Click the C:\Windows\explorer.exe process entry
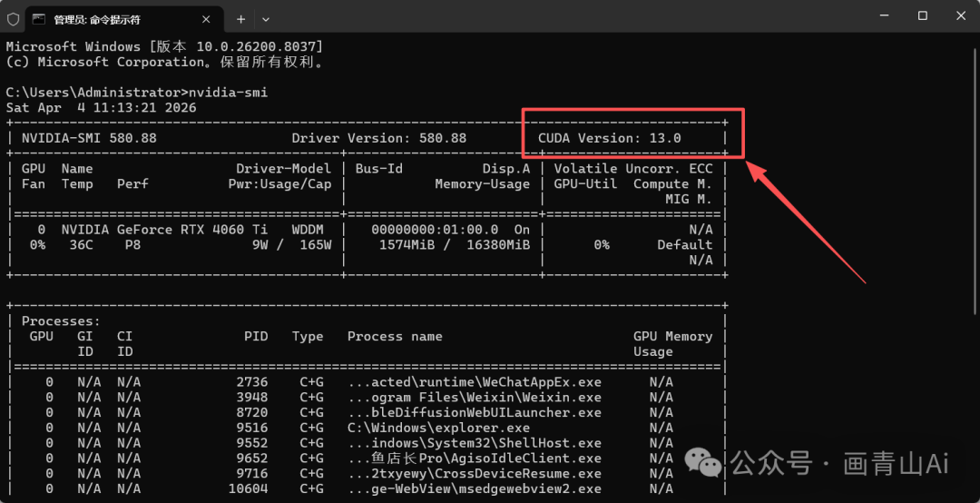The image size is (980, 503). pyautogui.click(x=438, y=428)
